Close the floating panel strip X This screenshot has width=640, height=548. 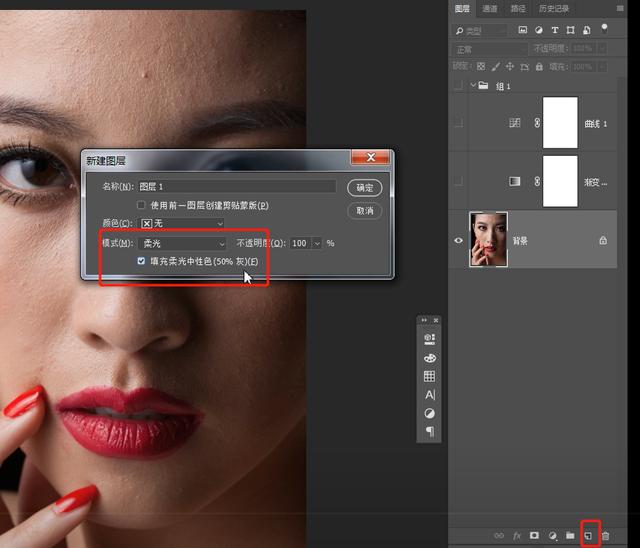point(436,320)
